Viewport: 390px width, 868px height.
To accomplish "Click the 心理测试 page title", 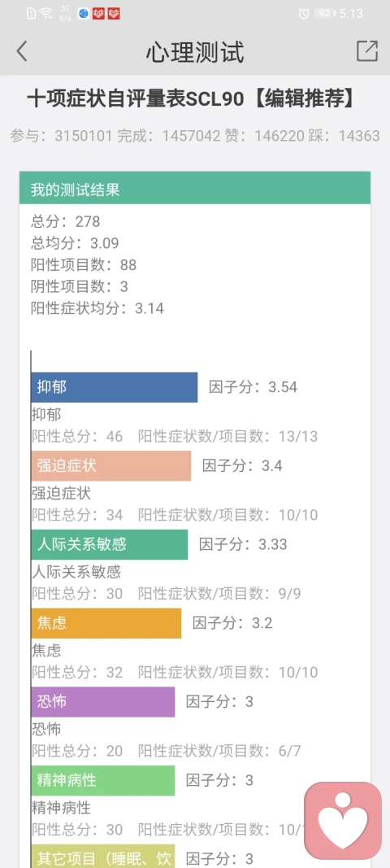I will click(x=195, y=52).
